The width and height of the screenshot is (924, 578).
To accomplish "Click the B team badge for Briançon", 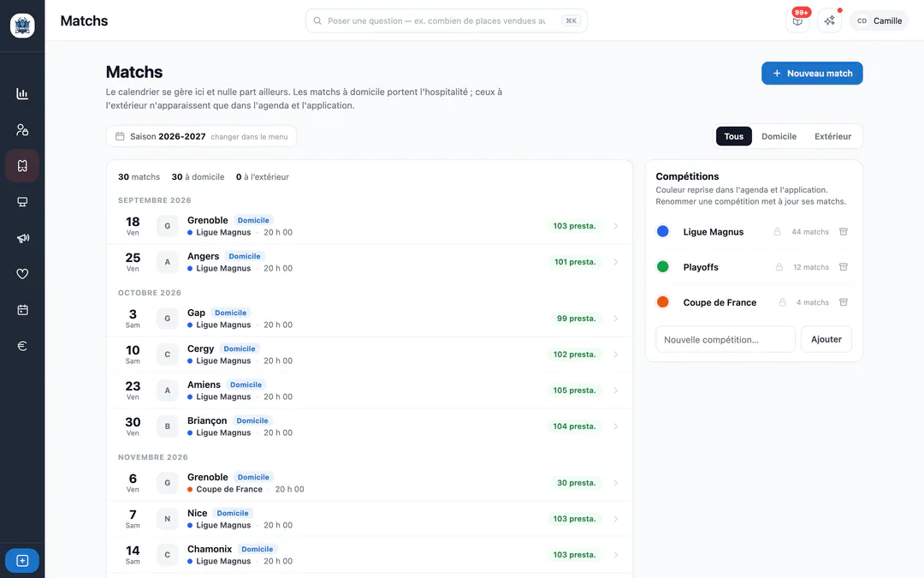I will tap(168, 426).
